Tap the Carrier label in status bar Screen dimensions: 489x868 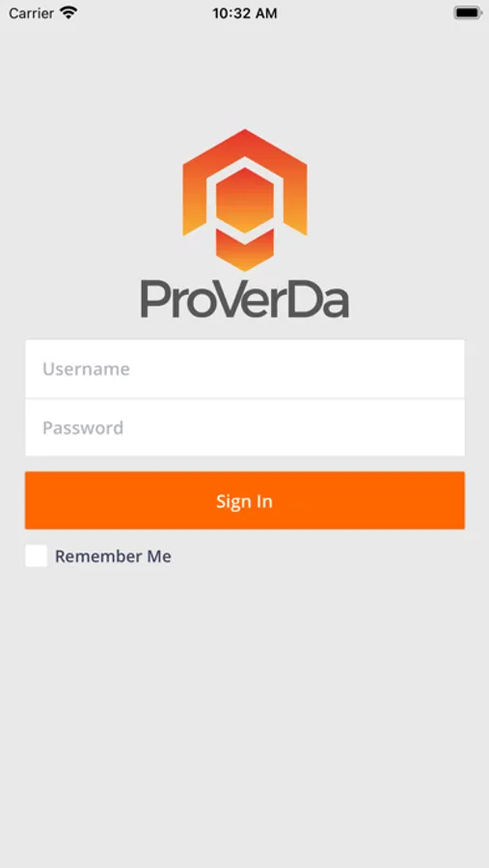[x=31, y=14]
